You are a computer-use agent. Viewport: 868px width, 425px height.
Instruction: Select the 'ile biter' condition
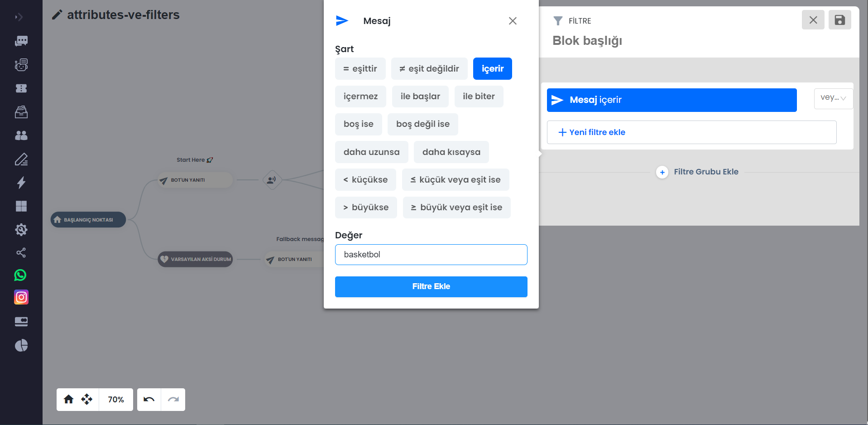point(479,97)
